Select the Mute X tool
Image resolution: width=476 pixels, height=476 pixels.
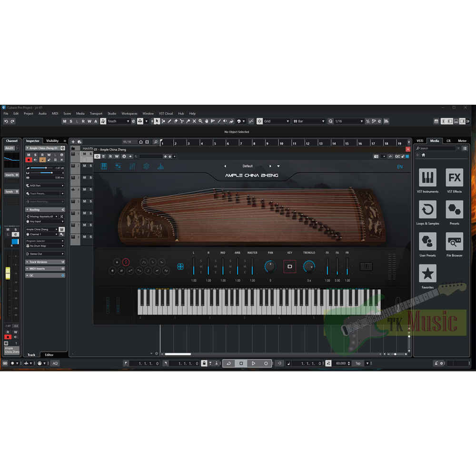tap(194, 121)
